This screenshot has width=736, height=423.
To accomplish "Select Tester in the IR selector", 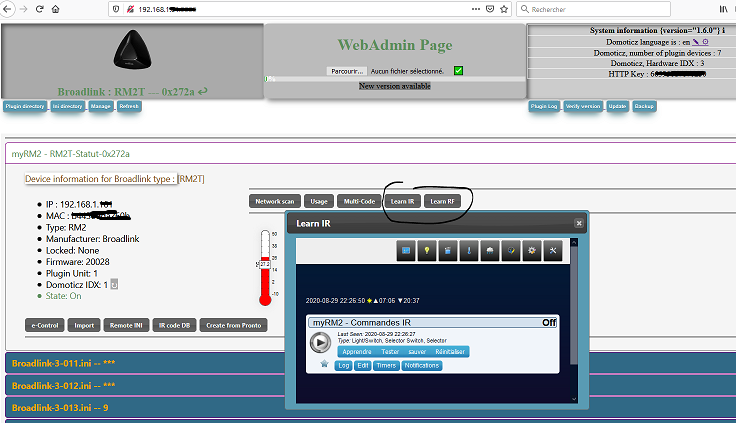I will click(390, 352).
